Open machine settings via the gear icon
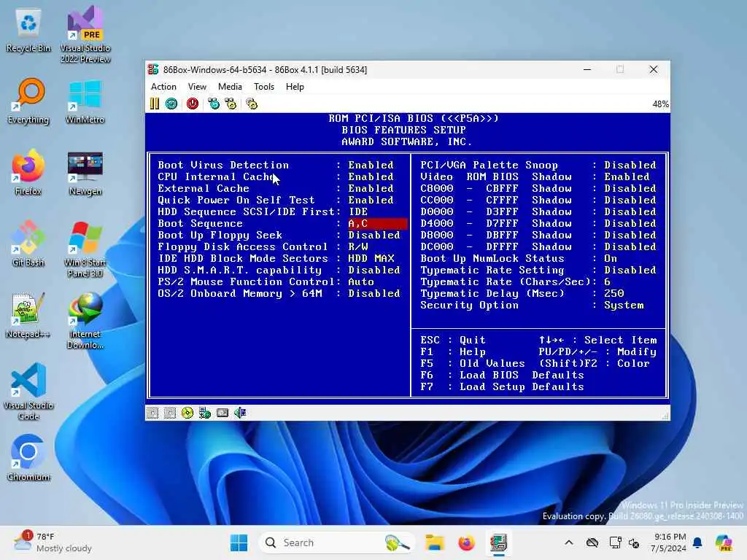 point(252,104)
